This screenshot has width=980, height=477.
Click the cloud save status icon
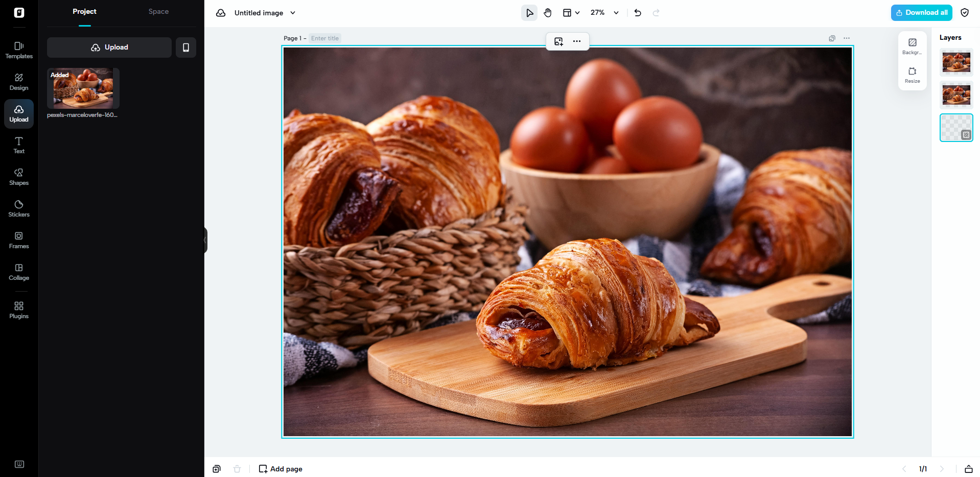pos(221,13)
